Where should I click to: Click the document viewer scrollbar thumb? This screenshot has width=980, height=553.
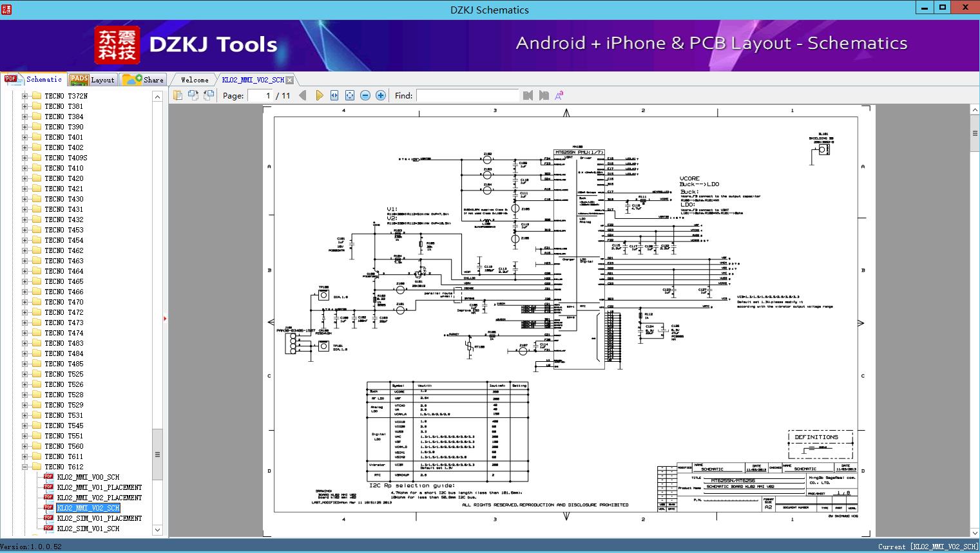(x=975, y=133)
